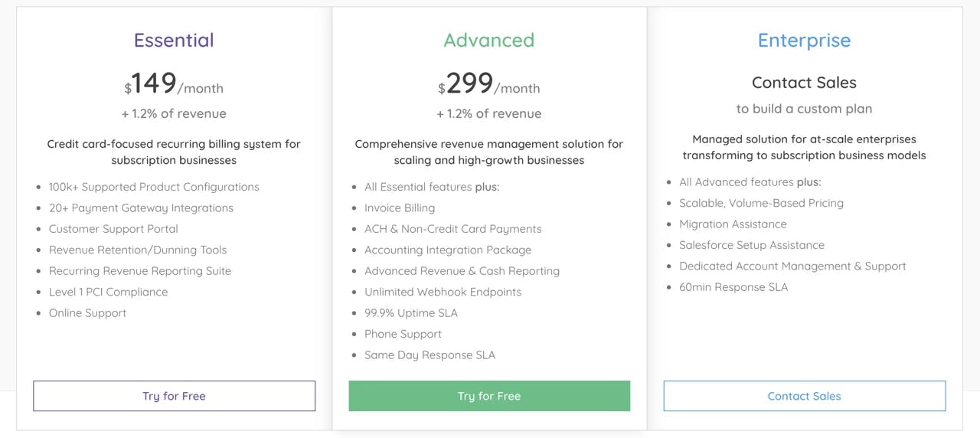Click 99.9% Uptime SLA feature
This screenshot has height=438, width=980.
[x=411, y=312]
